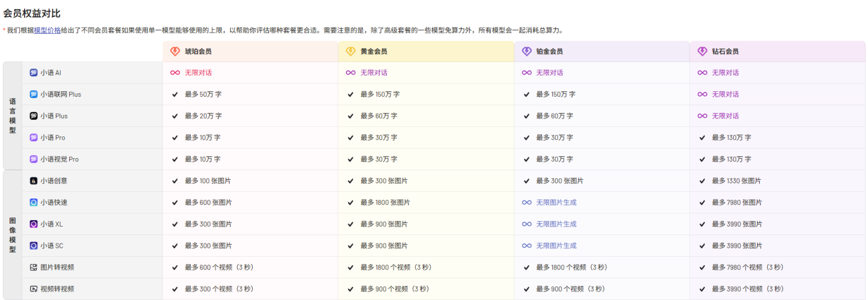Click the 模型价格 link in the note
Image resolution: width=868 pixels, height=300 pixels.
pyautogui.click(x=48, y=30)
